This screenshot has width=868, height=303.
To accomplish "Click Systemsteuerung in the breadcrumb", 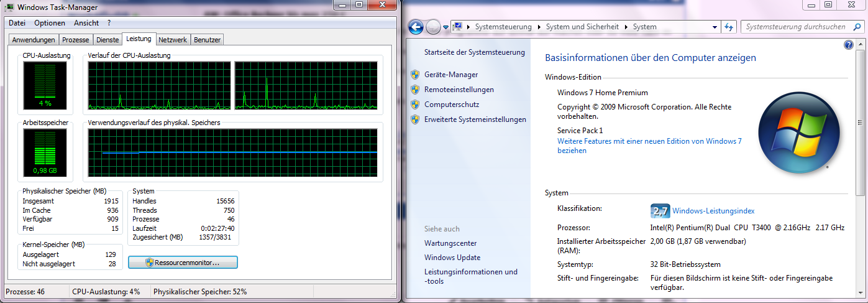I will pos(503,27).
